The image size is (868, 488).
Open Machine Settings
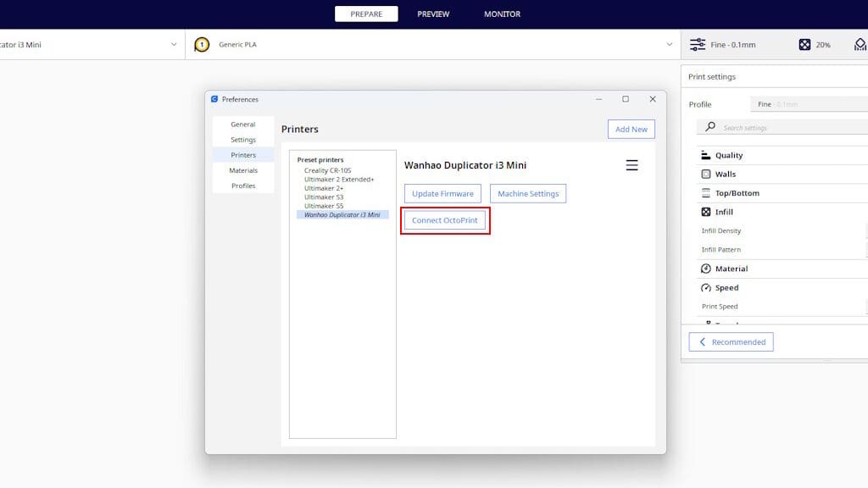(527, 194)
